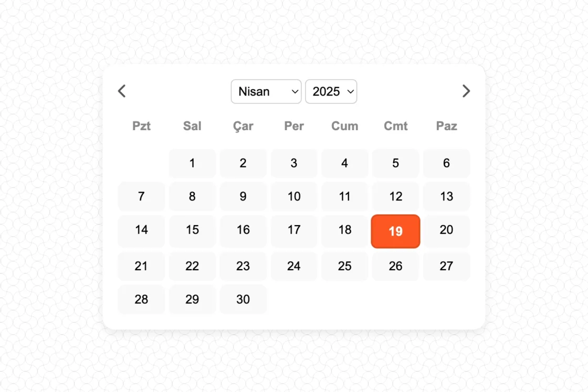
Task: Advance to the next month
Action: tap(466, 91)
